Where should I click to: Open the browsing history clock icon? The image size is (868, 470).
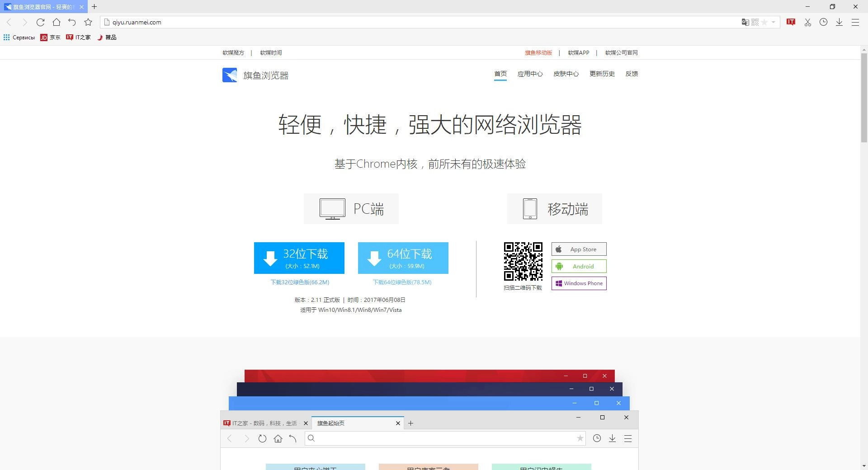[x=823, y=22]
